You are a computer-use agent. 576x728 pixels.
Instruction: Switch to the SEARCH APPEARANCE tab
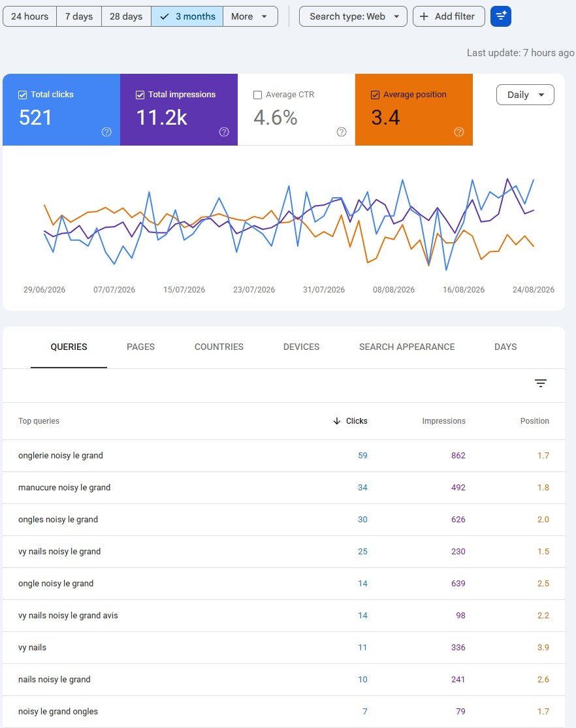(x=407, y=347)
